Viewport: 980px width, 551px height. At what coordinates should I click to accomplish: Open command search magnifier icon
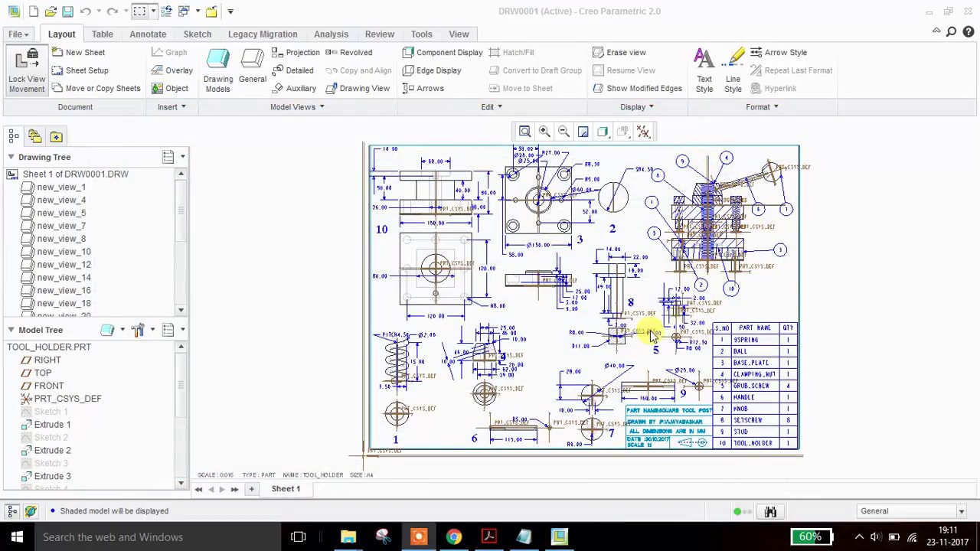pyautogui.click(x=952, y=31)
